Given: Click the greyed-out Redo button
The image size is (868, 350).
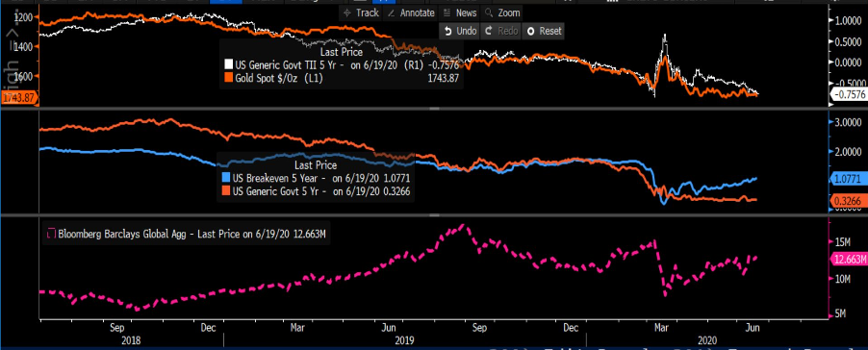Looking at the screenshot, I should [501, 31].
